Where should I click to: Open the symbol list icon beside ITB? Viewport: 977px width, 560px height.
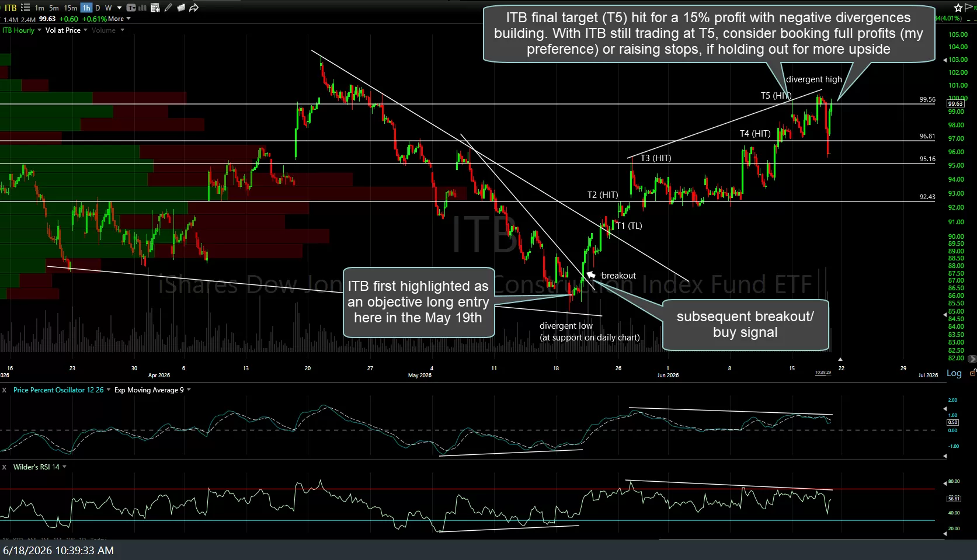pyautogui.click(x=25, y=8)
